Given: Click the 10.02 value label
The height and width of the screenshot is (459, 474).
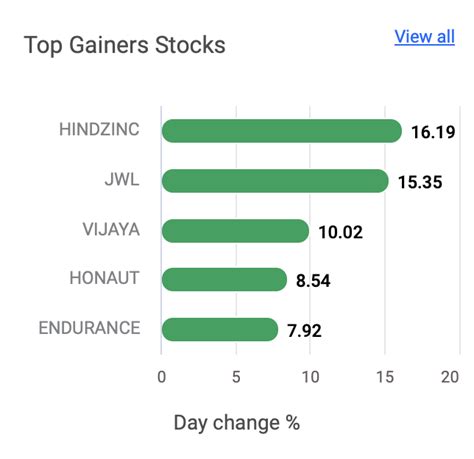Looking at the screenshot, I should 340,232.
